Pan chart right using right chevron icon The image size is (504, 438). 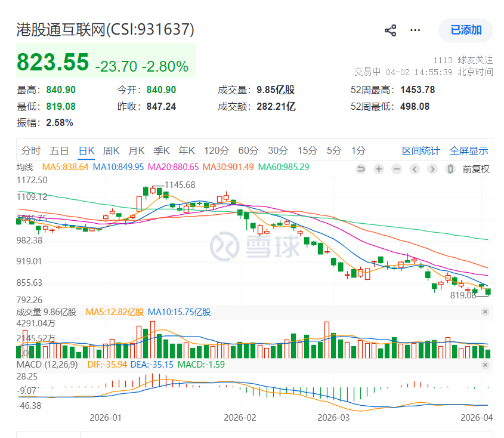pyautogui.click(x=432, y=169)
